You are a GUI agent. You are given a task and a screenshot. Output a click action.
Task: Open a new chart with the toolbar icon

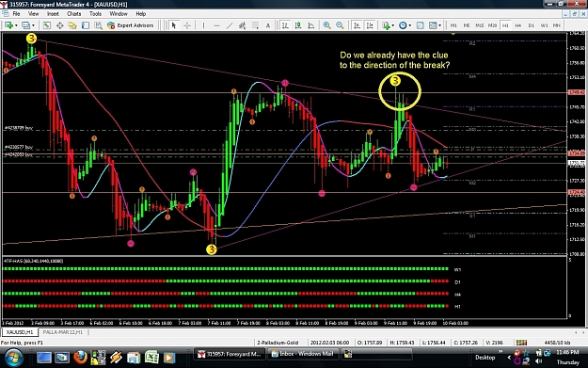8,25
